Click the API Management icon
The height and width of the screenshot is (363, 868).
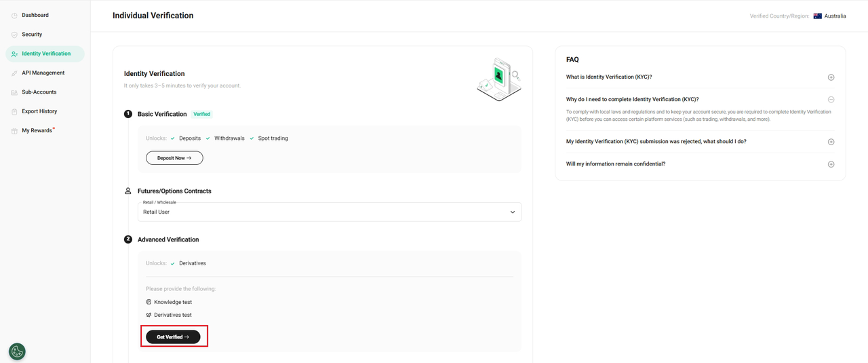click(14, 73)
